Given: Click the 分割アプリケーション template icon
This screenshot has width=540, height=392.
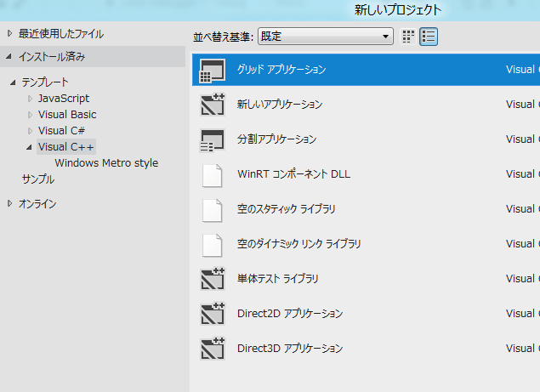Looking at the screenshot, I should coord(211,139).
